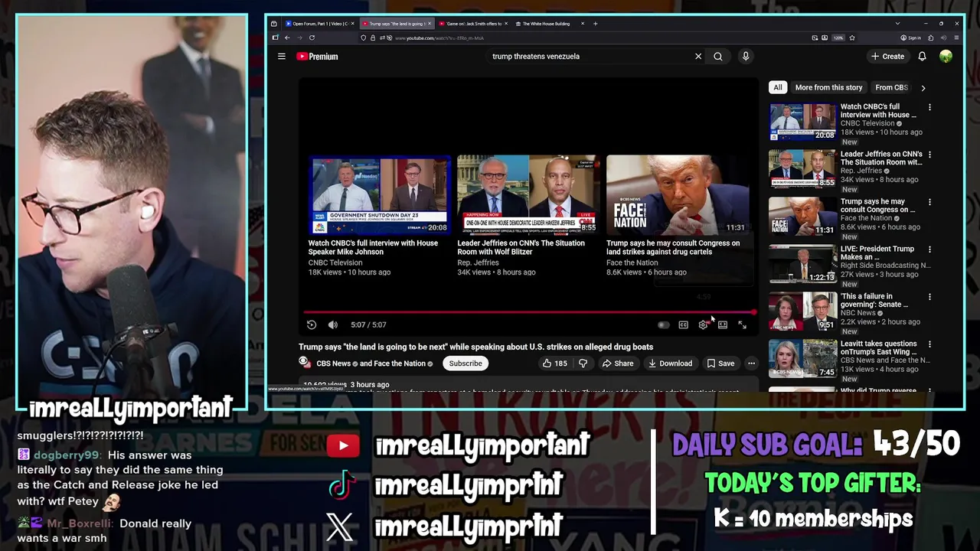Like the video with 185 likes

554,364
